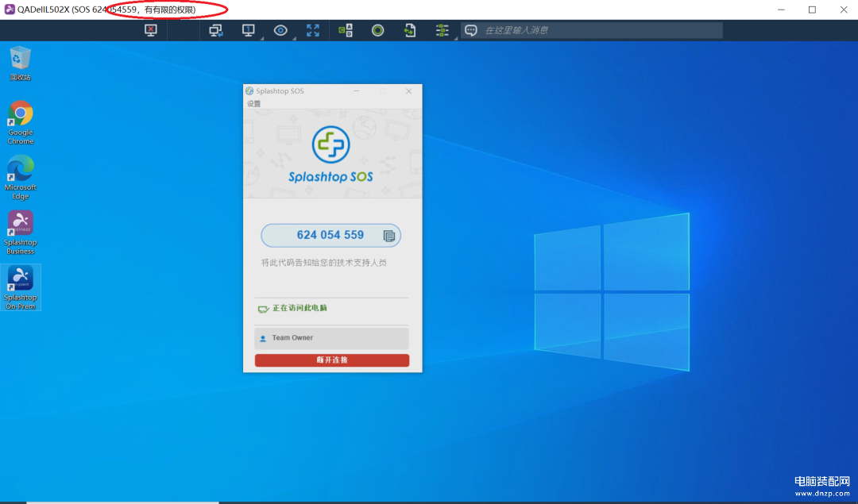This screenshot has height=504, width=858.
Task: Open the monitor selection icon
Action: pos(249,31)
